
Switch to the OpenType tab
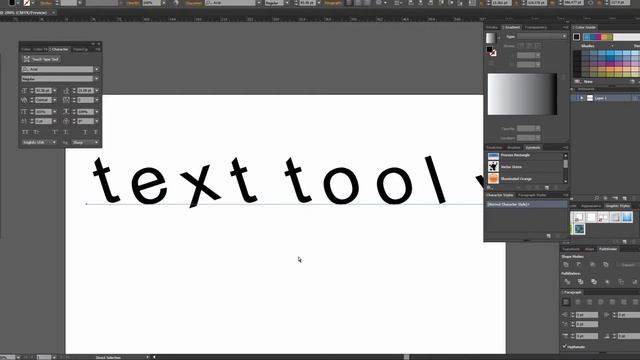tap(80, 49)
